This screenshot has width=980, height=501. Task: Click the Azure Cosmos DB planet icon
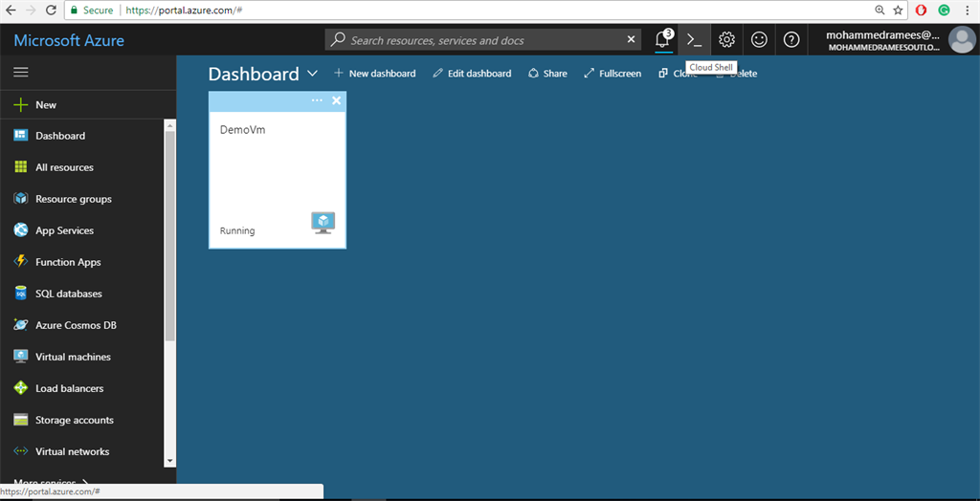tap(21, 325)
